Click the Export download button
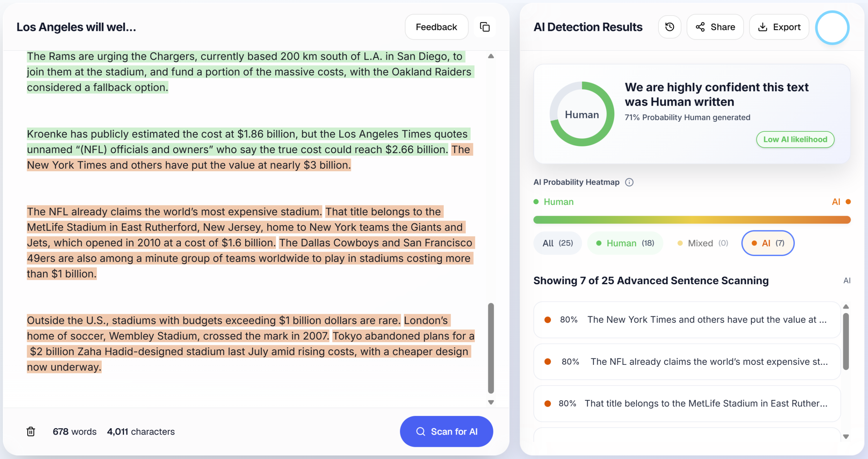 pyautogui.click(x=779, y=27)
